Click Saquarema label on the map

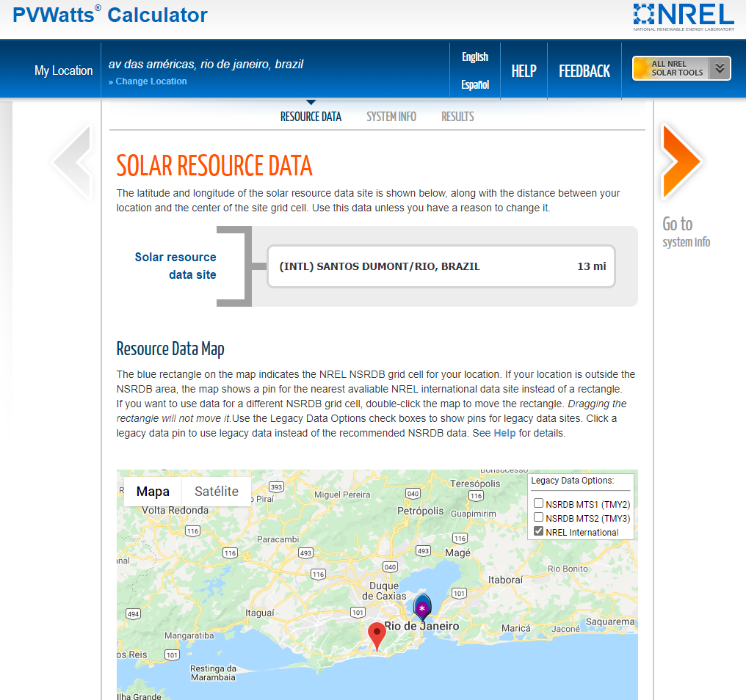coord(610,622)
